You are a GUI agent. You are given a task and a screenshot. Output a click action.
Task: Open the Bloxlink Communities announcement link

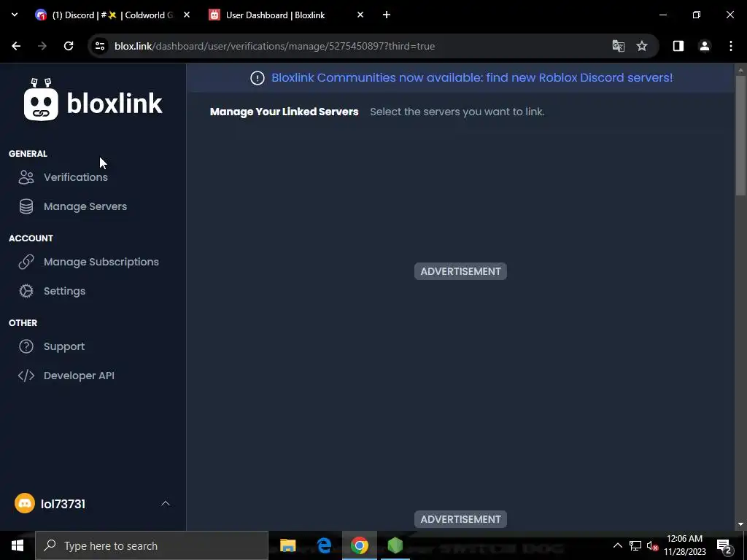[472, 77]
